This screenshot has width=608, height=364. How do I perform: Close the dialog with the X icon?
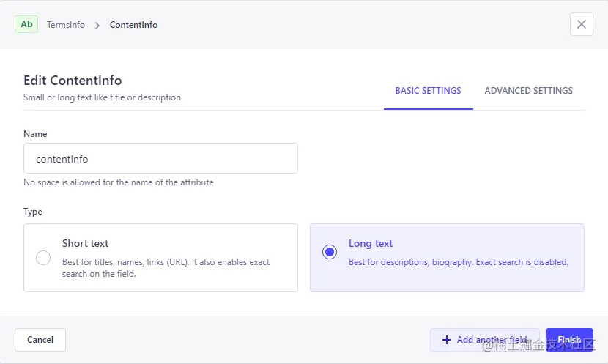click(582, 24)
